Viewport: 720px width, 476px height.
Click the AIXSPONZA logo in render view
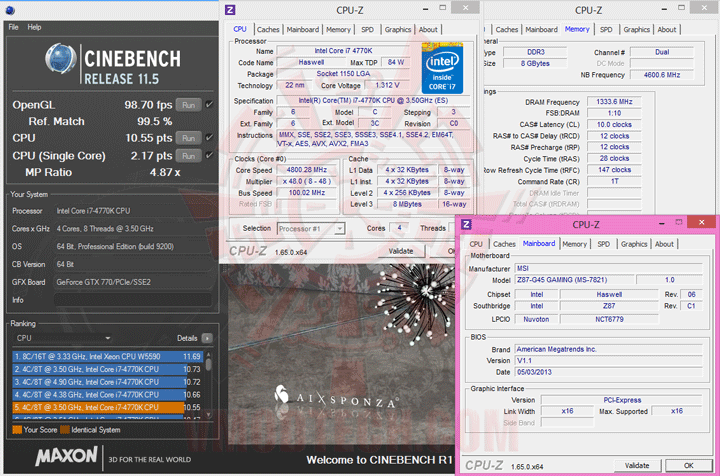pyautogui.click(x=335, y=398)
